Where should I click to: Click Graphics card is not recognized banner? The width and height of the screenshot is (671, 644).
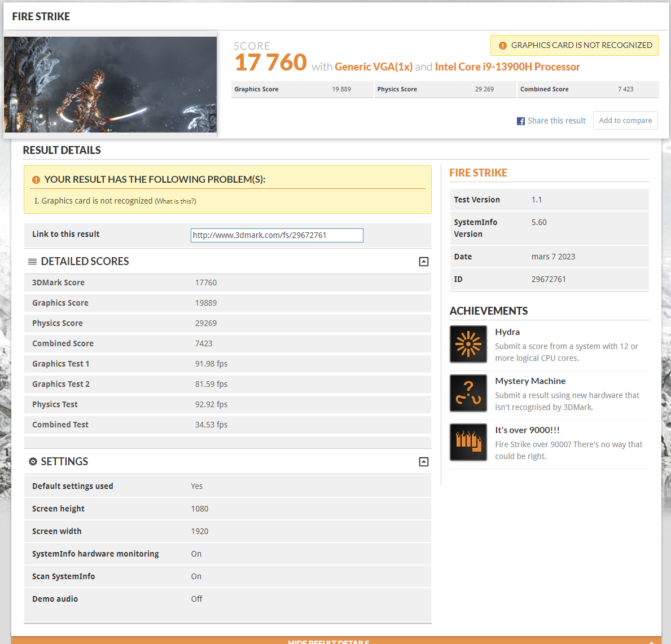[x=574, y=45]
